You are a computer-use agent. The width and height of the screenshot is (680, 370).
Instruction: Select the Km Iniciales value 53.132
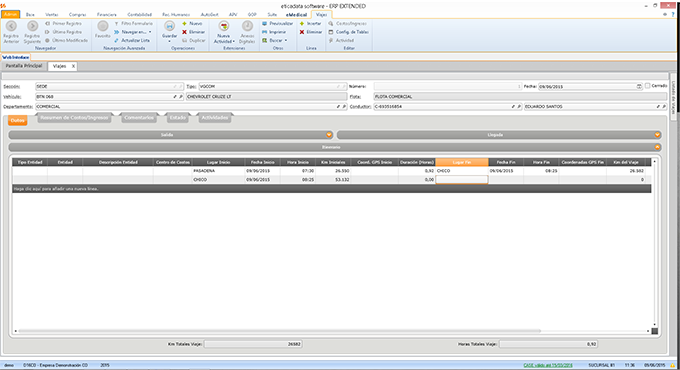click(x=333, y=180)
